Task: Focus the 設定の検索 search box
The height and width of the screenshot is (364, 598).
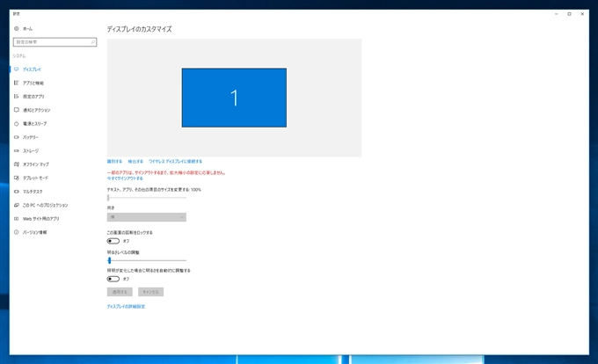Action: click(x=55, y=42)
